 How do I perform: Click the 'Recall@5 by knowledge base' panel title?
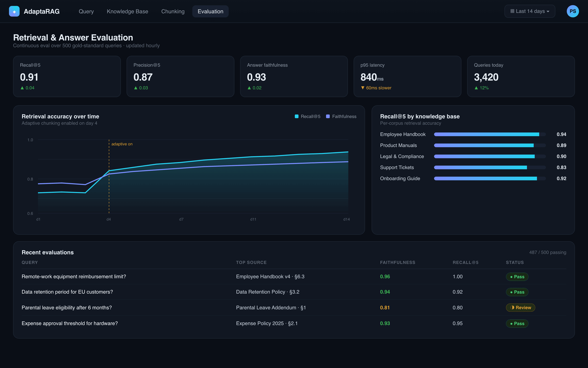click(420, 116)
